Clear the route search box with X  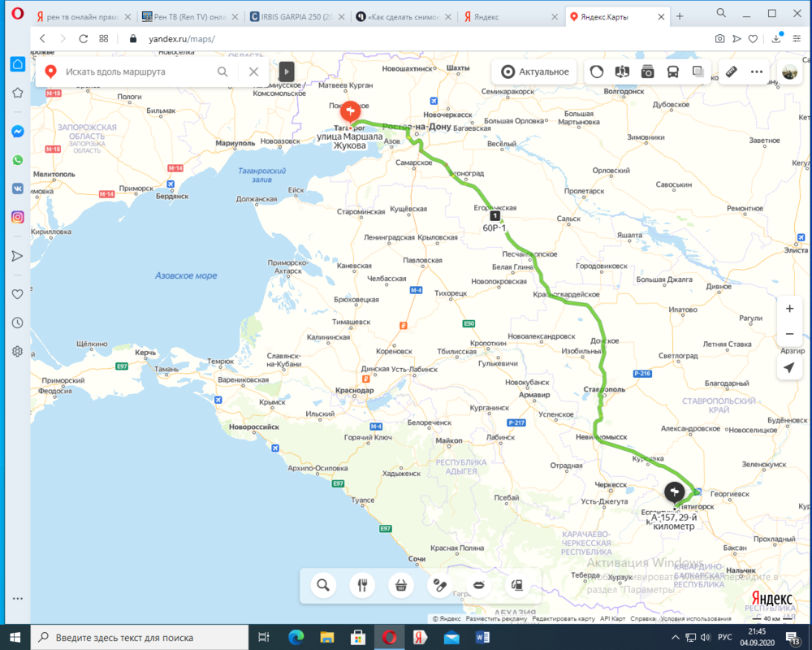coord(253,71)
